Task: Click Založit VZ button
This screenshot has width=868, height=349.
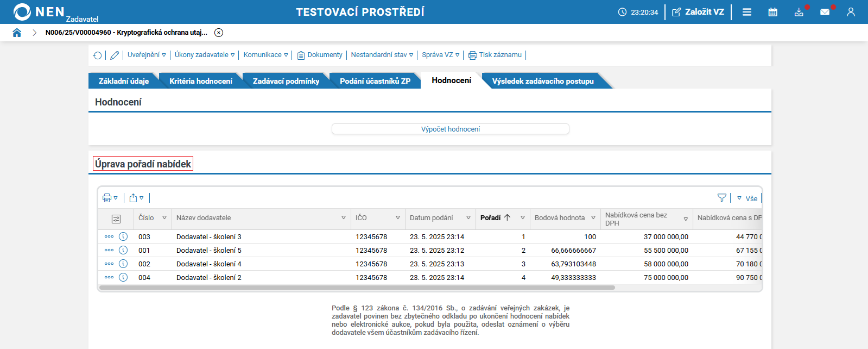Action: click(698, 12)
